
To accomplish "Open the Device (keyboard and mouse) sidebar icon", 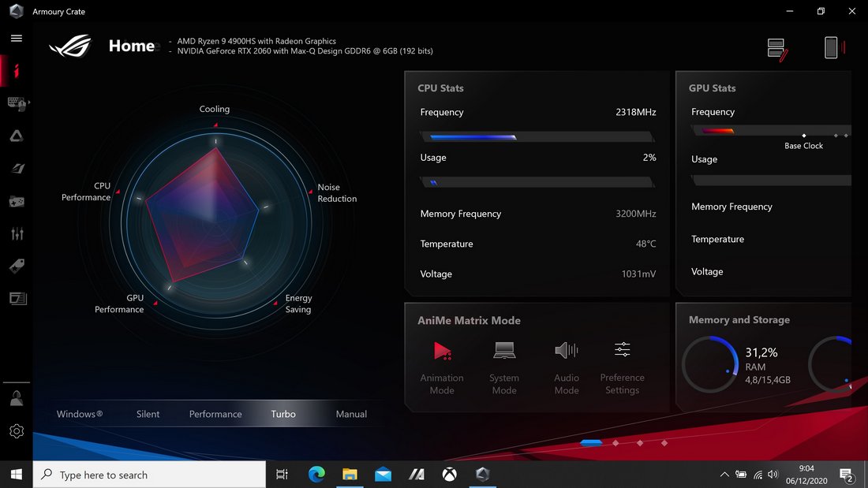I will tap(16, 103).
